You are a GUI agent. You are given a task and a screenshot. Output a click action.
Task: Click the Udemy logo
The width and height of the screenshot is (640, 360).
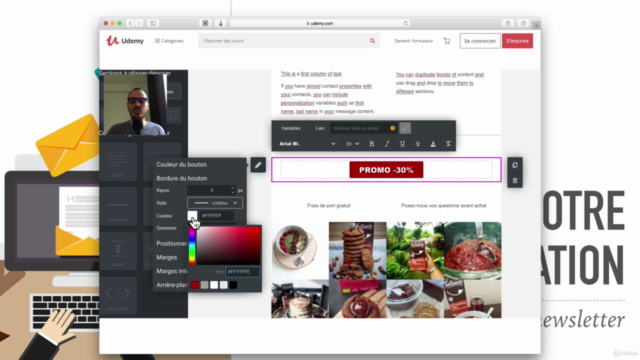click(125, 41)
